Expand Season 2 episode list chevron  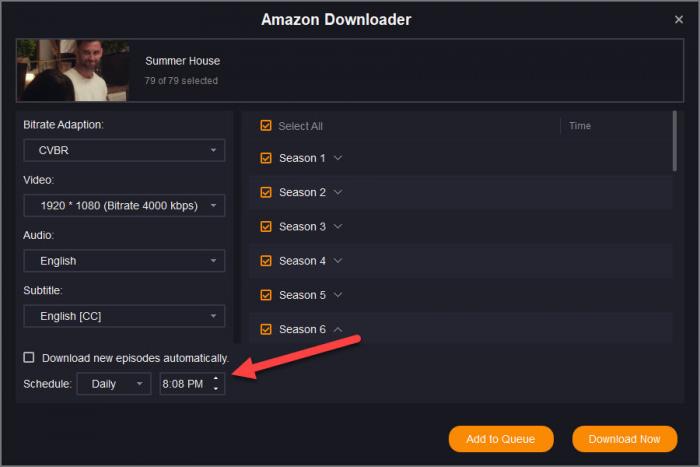338,192
